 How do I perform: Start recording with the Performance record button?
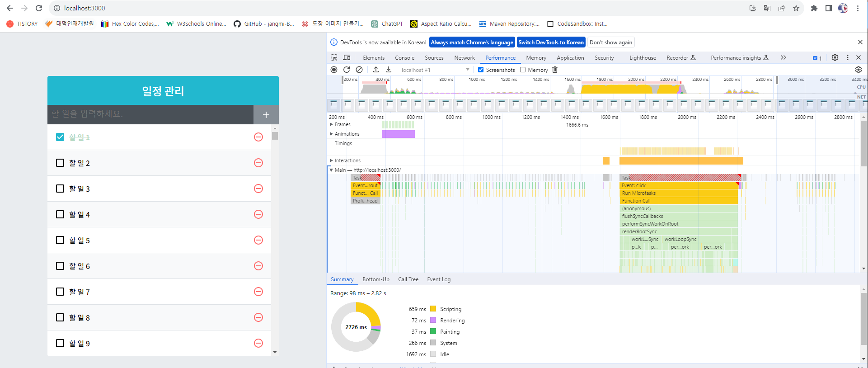click(334, 70)
